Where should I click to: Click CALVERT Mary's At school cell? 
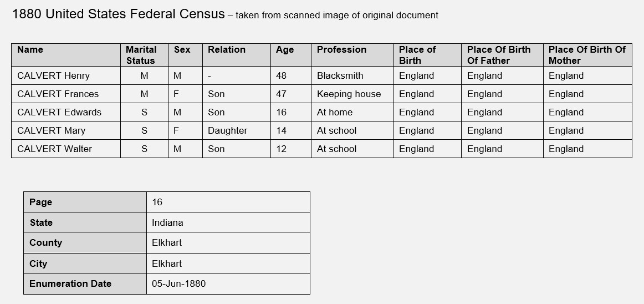coord(352,130)
